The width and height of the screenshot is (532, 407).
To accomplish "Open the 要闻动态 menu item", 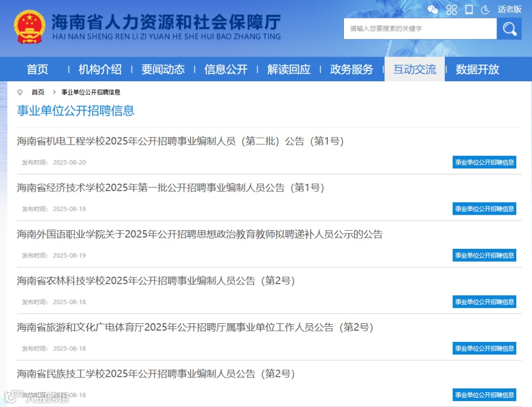I will 163,69.
